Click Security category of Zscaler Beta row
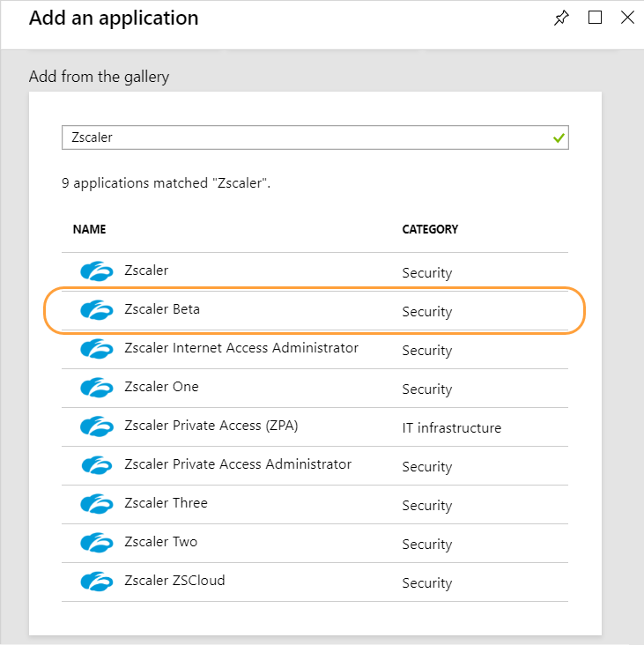Screen dimensions: 644x645 point(427,312)
